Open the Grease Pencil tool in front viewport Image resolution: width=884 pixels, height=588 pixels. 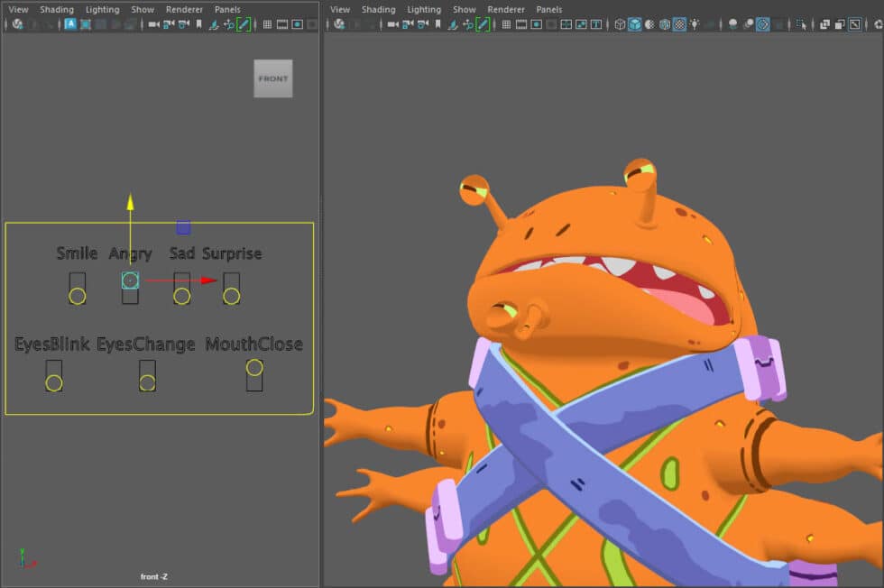pyautogui.click(x=244, y=24)
